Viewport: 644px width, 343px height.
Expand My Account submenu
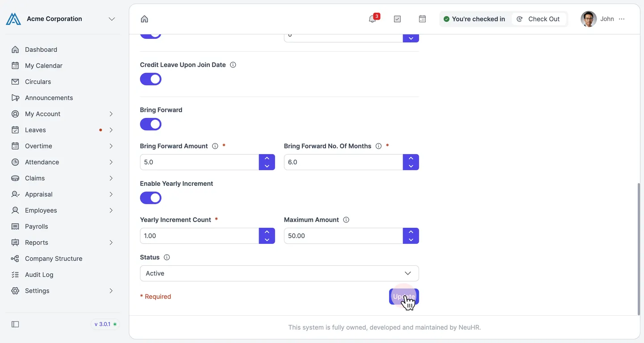(63, 114)
